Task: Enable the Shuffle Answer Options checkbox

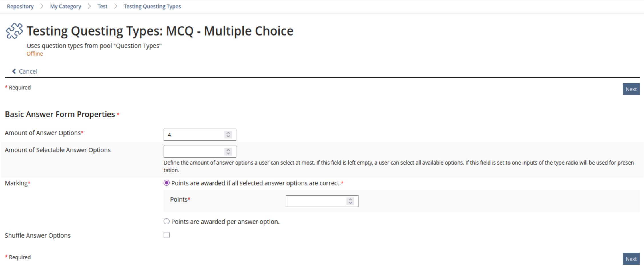Action: pos(166,235)
